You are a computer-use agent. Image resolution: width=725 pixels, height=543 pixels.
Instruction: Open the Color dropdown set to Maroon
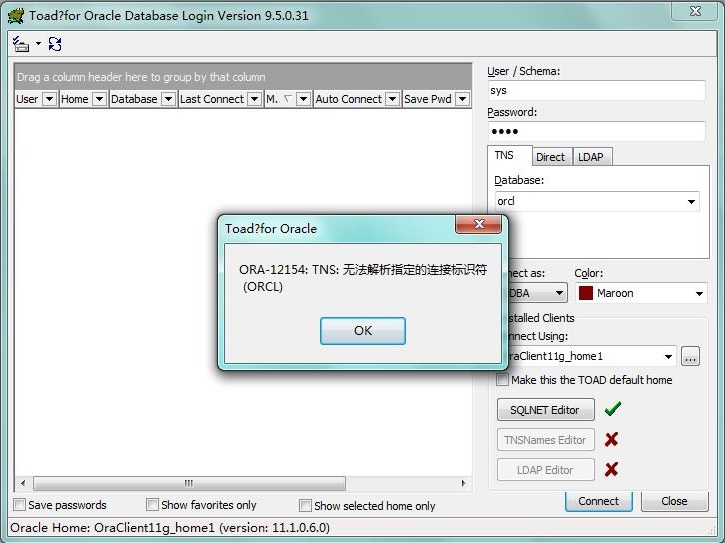699,293
